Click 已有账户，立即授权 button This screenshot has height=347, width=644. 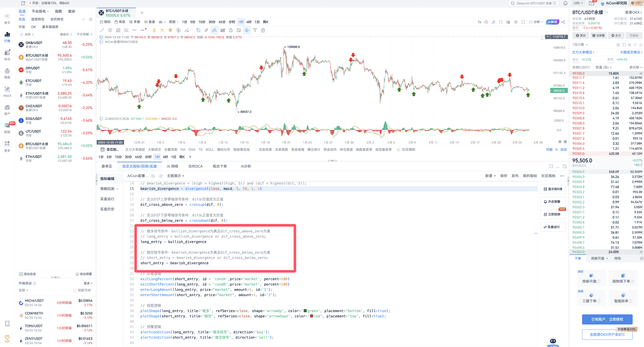607,319
